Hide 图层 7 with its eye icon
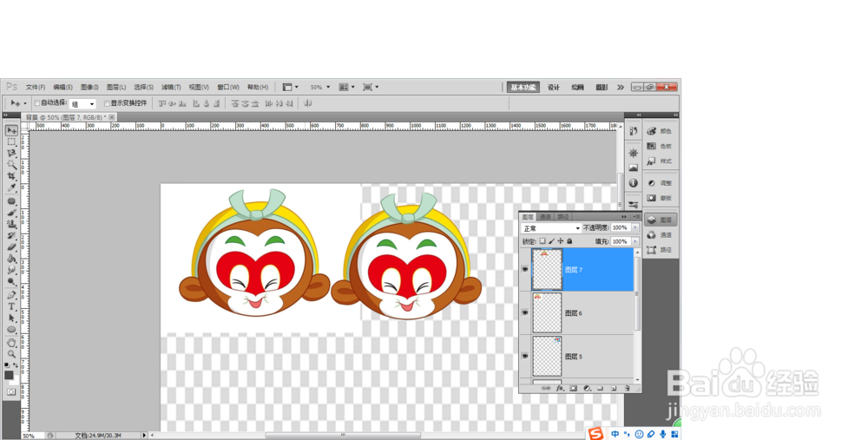Viewport: 868px width, 440px height. click(x=525, y=270)
